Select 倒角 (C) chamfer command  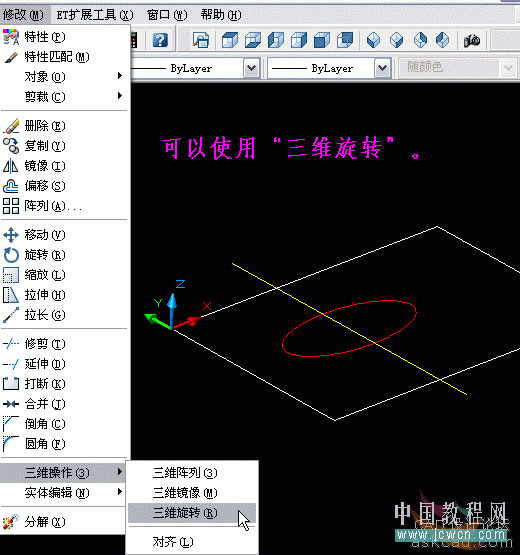click(x=65, y=424)
